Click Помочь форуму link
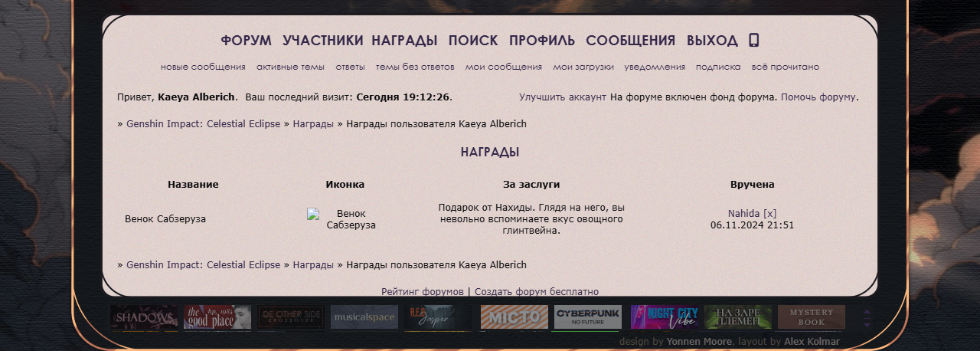 click(x=818, y=97)
